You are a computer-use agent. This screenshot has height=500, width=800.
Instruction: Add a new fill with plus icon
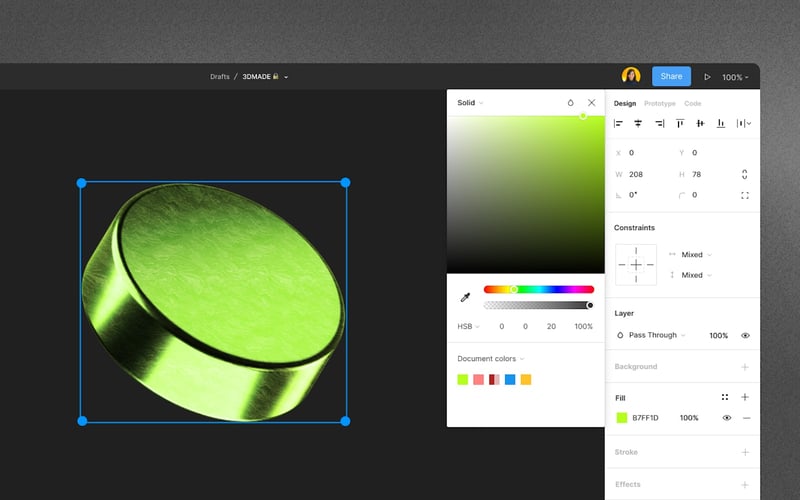(x=745, y=397)
